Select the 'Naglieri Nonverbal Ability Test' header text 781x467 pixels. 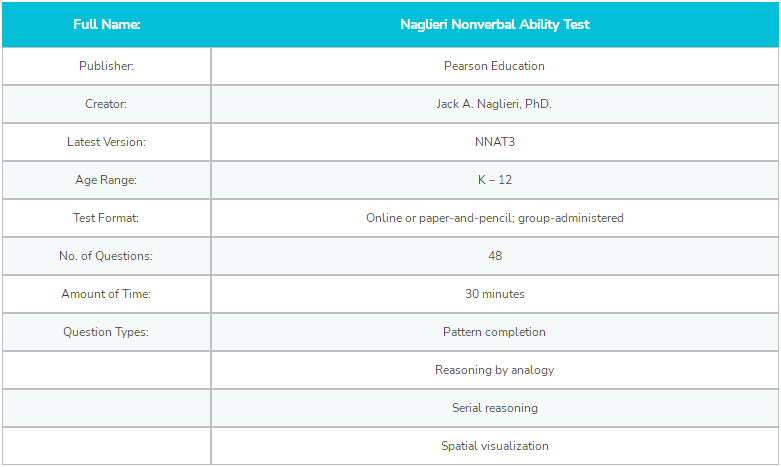point(495,24)
